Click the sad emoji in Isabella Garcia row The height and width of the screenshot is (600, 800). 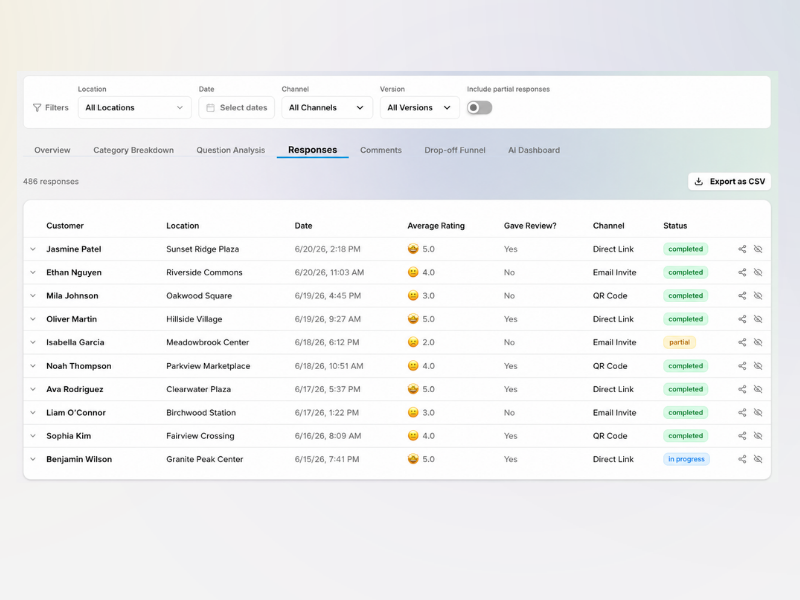(x=413, y=342)
